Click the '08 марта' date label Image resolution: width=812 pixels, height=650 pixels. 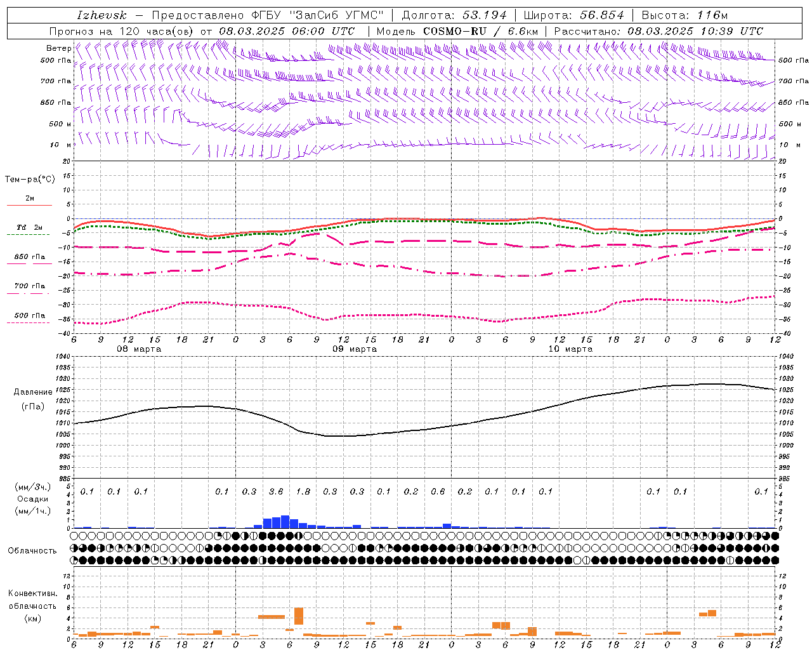139,349
